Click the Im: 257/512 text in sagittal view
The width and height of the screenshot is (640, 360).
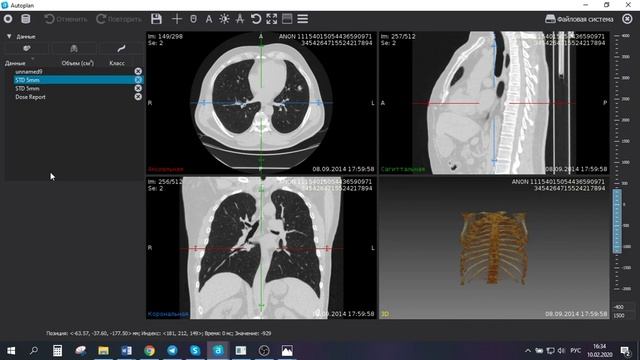pyautogui.click(x=398, y=36)
